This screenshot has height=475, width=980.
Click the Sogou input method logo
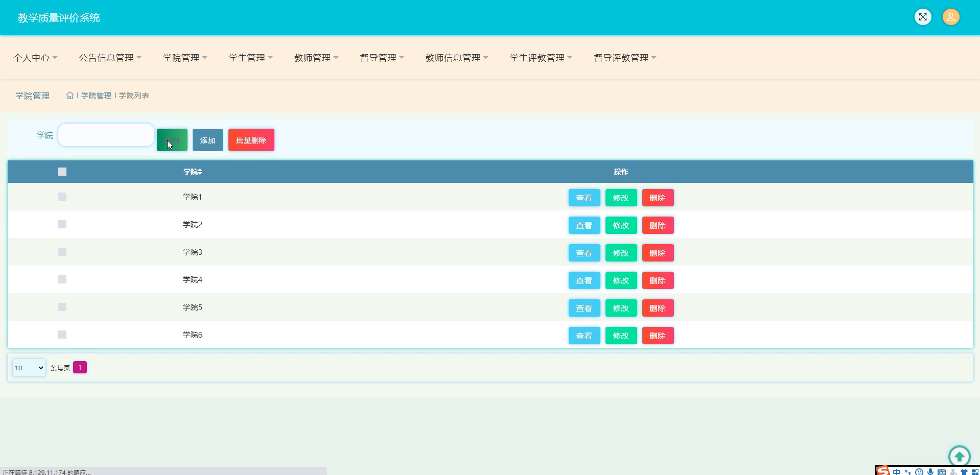point(883,470)
